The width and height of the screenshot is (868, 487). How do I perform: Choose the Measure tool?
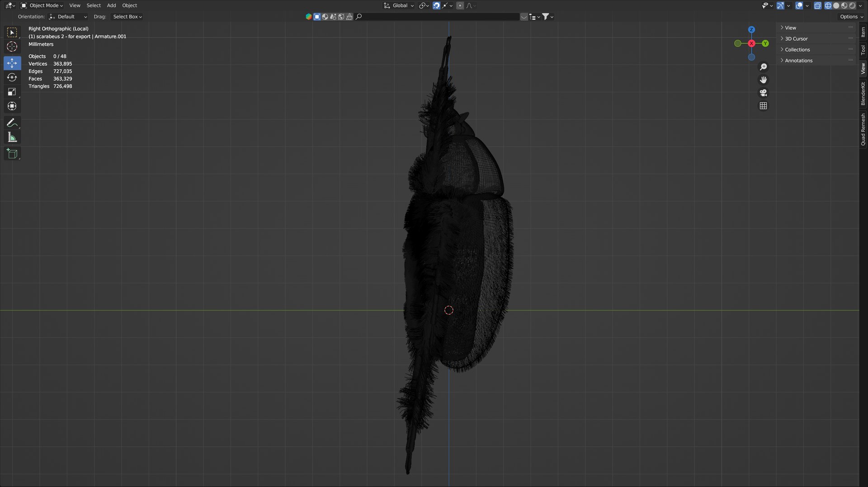tap(12, 137)
